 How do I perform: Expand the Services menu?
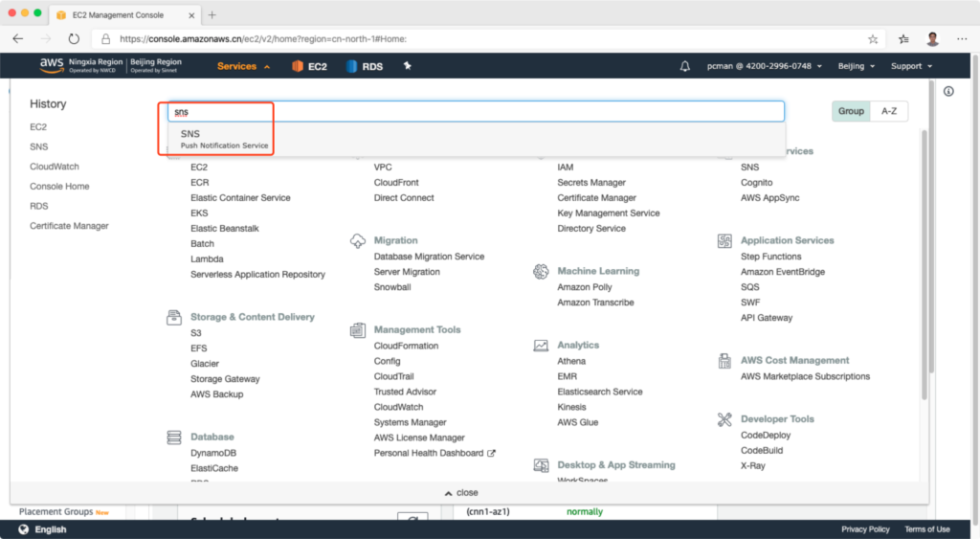243,66
